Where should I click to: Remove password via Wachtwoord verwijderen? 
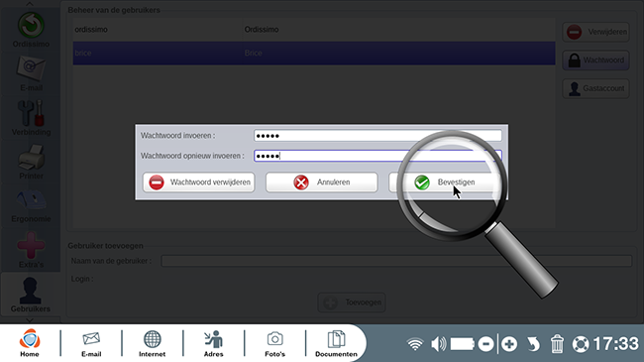click(199, 182)
